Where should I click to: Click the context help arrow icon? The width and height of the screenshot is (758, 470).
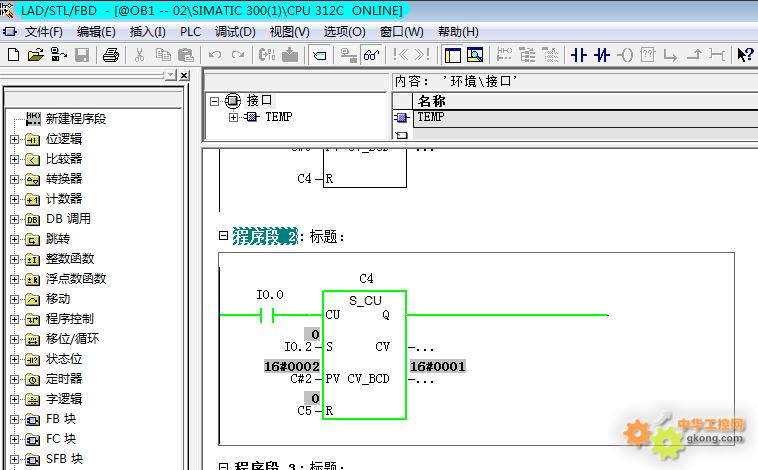coord(745,55)
